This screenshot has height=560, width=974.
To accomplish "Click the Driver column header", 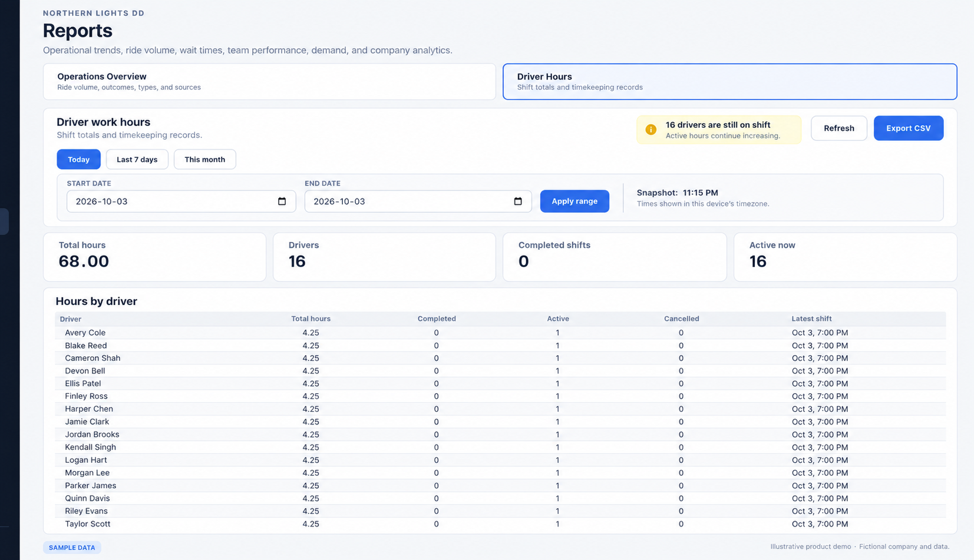I will click(x=71, y=319).
